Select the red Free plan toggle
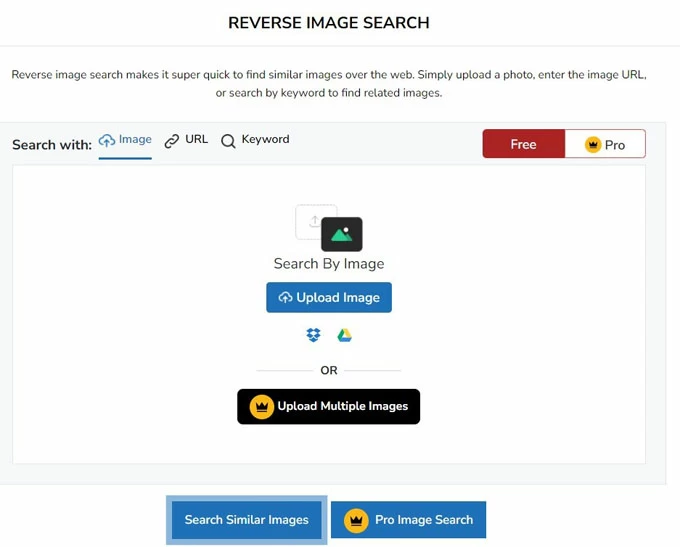Image resolution: width=680 pixels, height=547 pixels. pyautogui.click(x=523, y=144)
